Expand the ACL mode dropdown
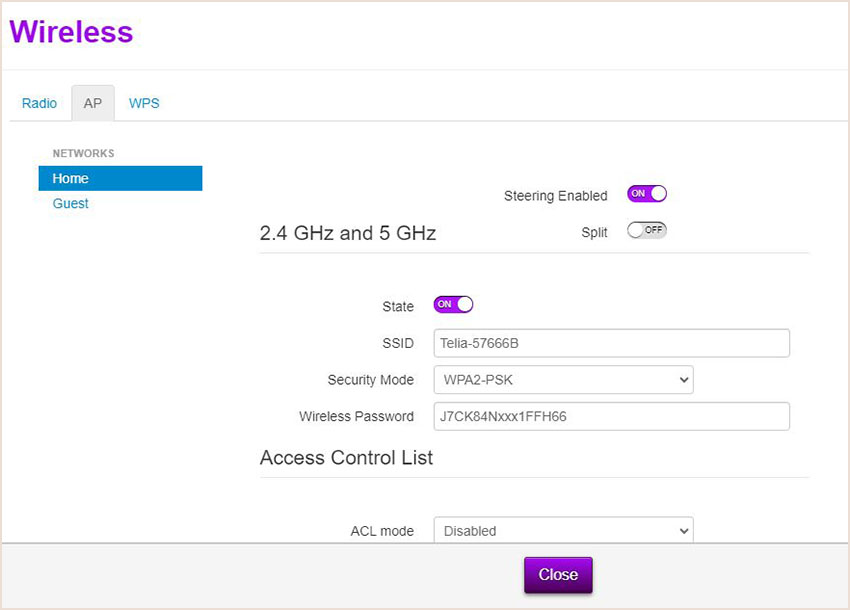The image size is (850, 610). [563, 530]
